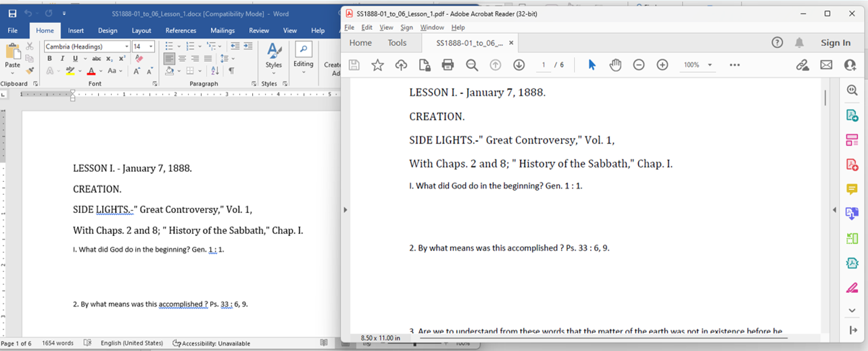This screenshot has height=351, width=868.
Task: Switch to the Insert ribbon tab
Action: 76,30
